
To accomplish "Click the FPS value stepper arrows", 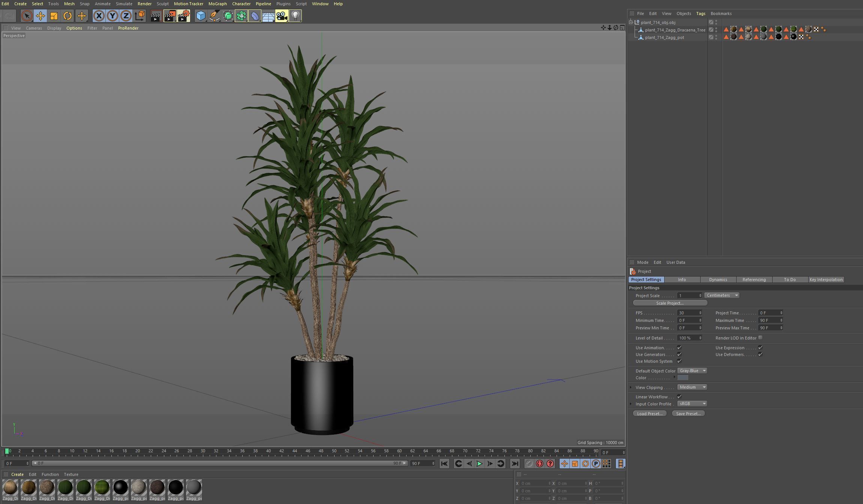I will click(x=700, y=313).
